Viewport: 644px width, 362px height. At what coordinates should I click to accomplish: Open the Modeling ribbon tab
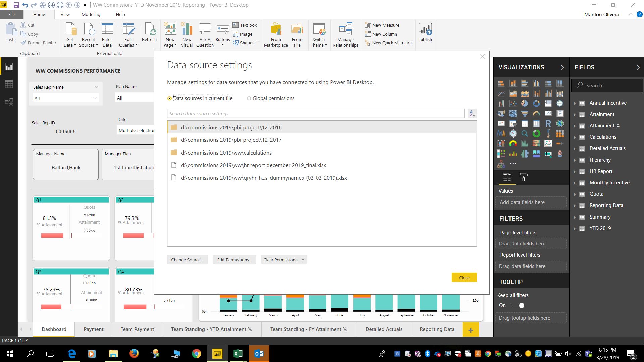coord(91,14)
